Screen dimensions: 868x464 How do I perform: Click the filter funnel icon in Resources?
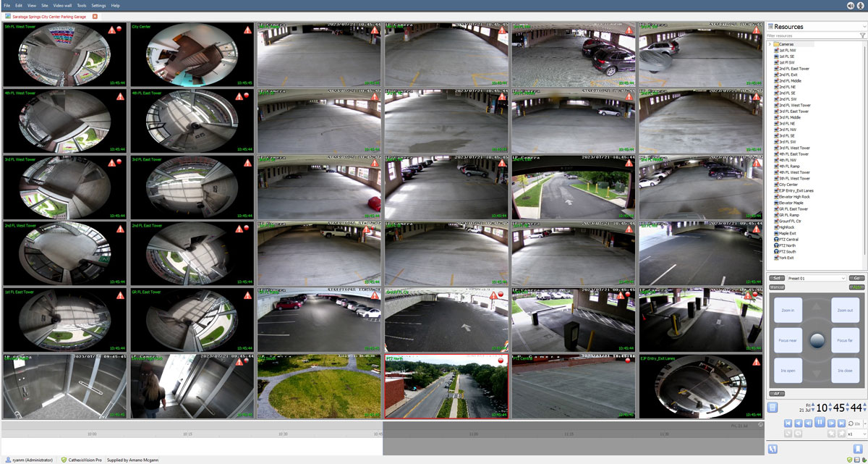(x=862, y=35)
